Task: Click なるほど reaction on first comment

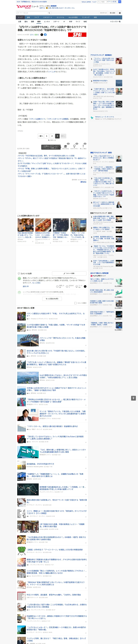Action: pyautogui.click(x=70, y=286)
